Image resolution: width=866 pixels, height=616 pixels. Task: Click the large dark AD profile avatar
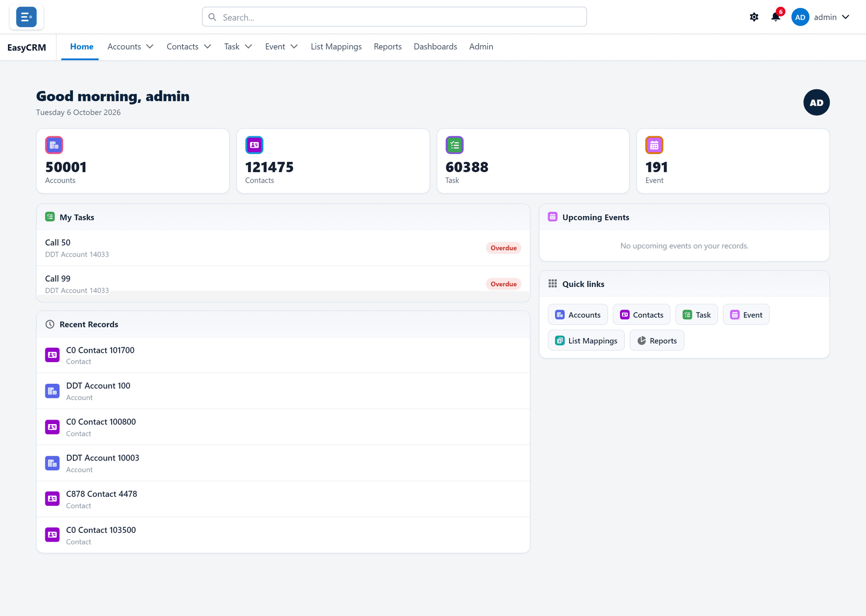coord(816,102)
